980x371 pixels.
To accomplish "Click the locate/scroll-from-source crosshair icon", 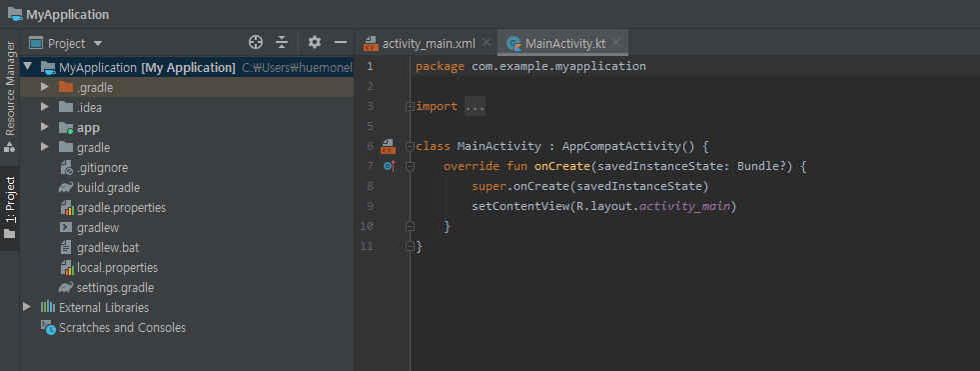I will click(x=255, y=43).
